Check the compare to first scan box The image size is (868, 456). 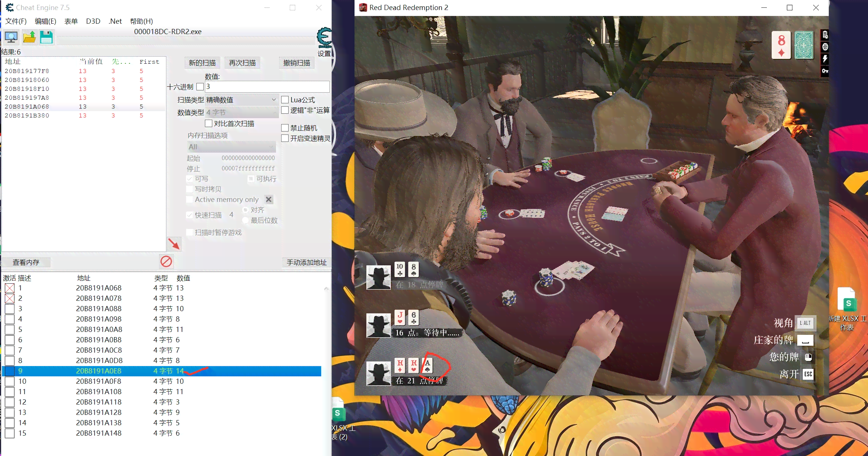pos(209,123)
